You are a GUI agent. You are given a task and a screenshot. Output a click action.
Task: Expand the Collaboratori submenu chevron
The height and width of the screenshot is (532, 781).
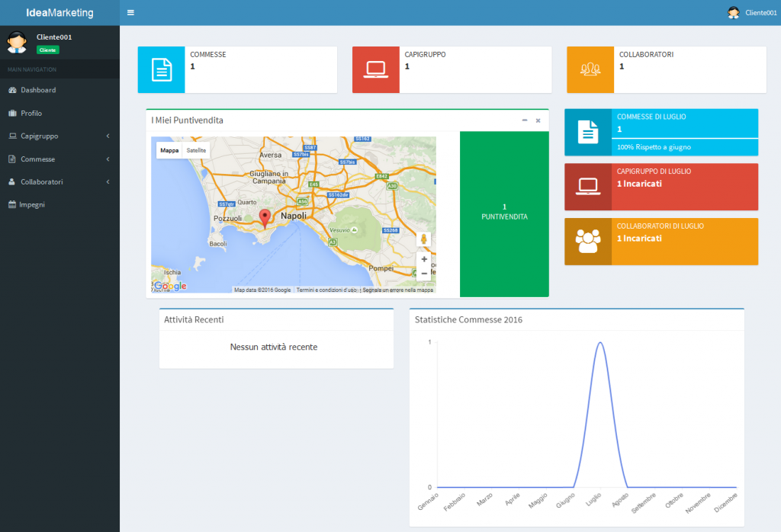pos(108,181)
